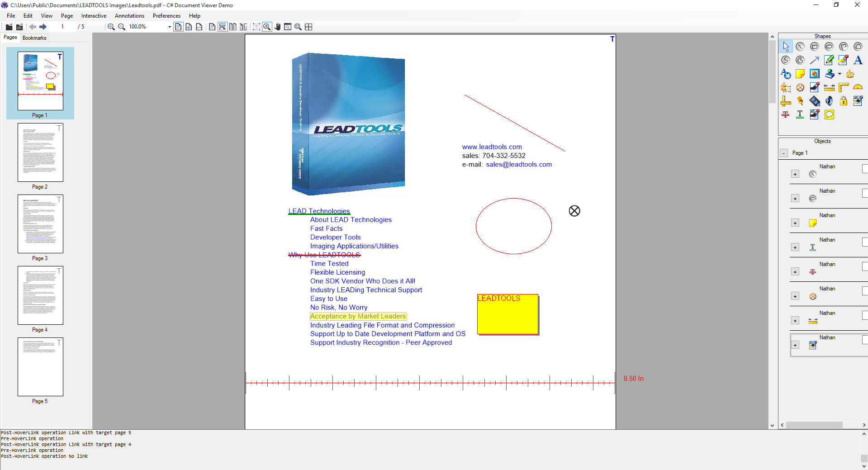The width and height of the screenshot is (868, 470).
Task: Select the line shape tool
Action: pyautogui.click(x=800, y=47)
